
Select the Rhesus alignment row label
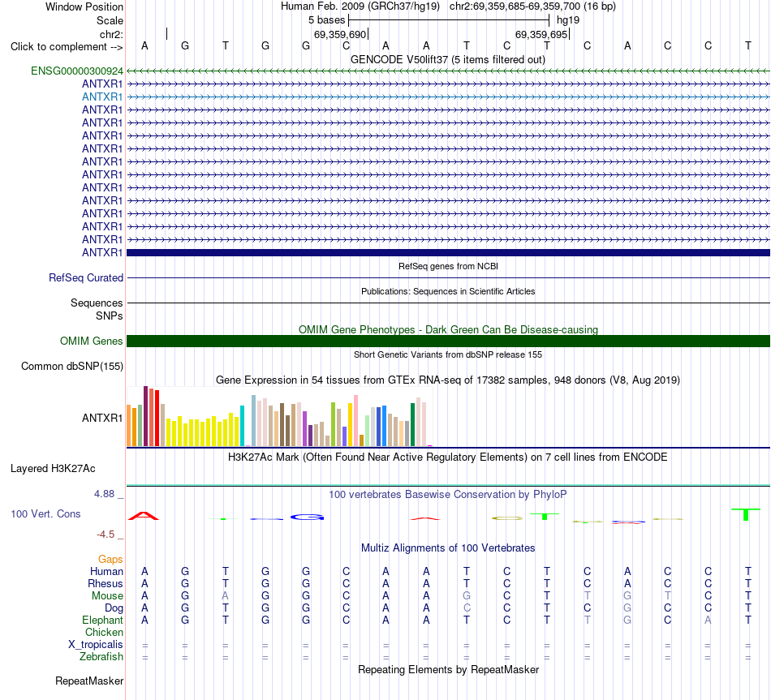click(x=106, y=583)
